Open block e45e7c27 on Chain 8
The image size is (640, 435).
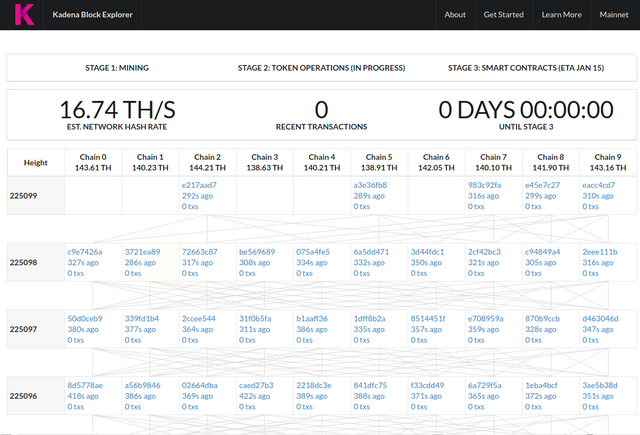[542, 185]
